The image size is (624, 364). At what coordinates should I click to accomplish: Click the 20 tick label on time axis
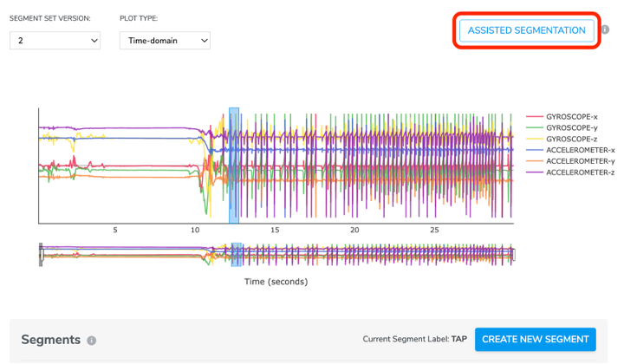[354, 230]
